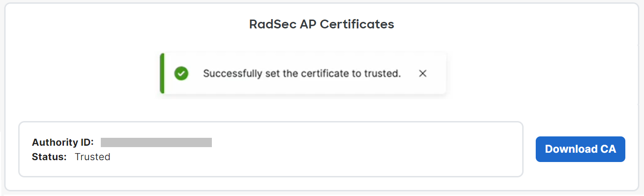Click the Authority ID label
Screen dimensions: 644x196
(63, 142)
